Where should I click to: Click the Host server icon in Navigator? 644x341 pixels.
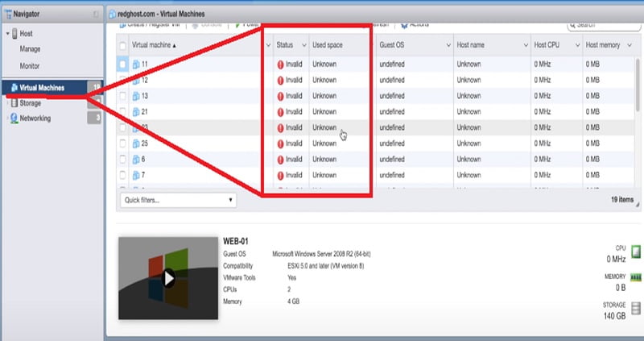pyautogui.click(x=14, y=34)
